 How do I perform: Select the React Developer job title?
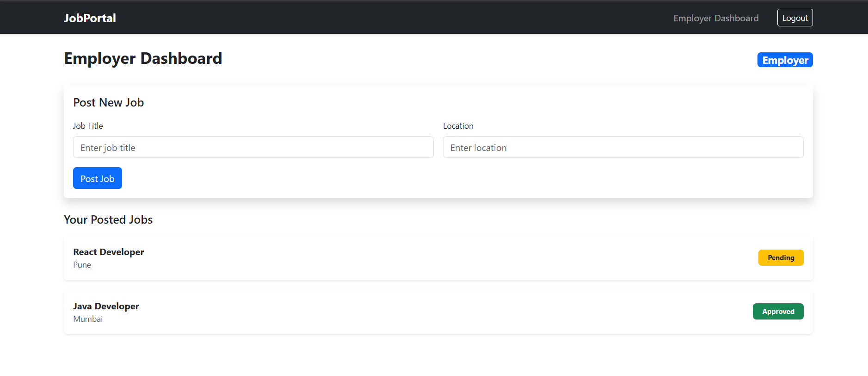pyautogui.click(x=108, y=252)
